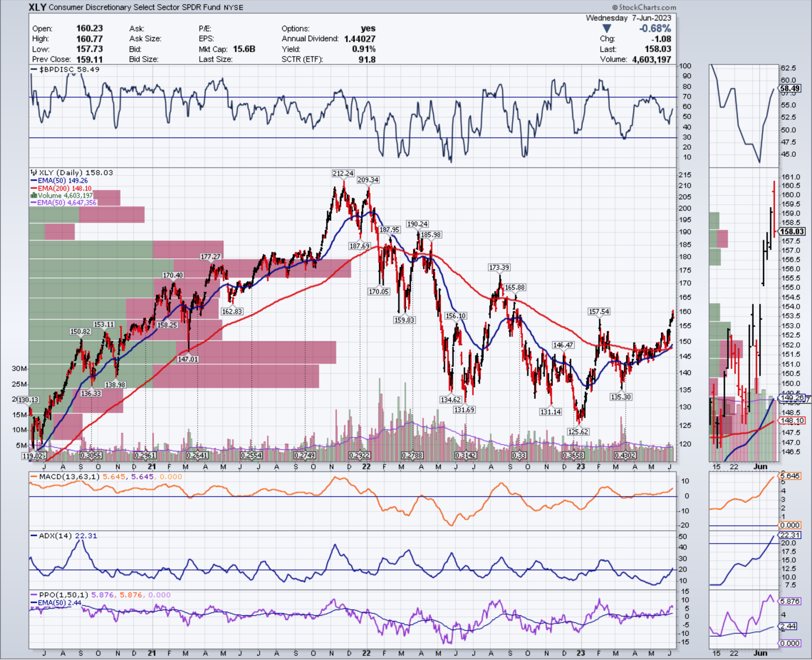The image size is (812, 660).
Task: Click the MACD(13,63,1) indicator legend
Action: click(x=106, y=477)
